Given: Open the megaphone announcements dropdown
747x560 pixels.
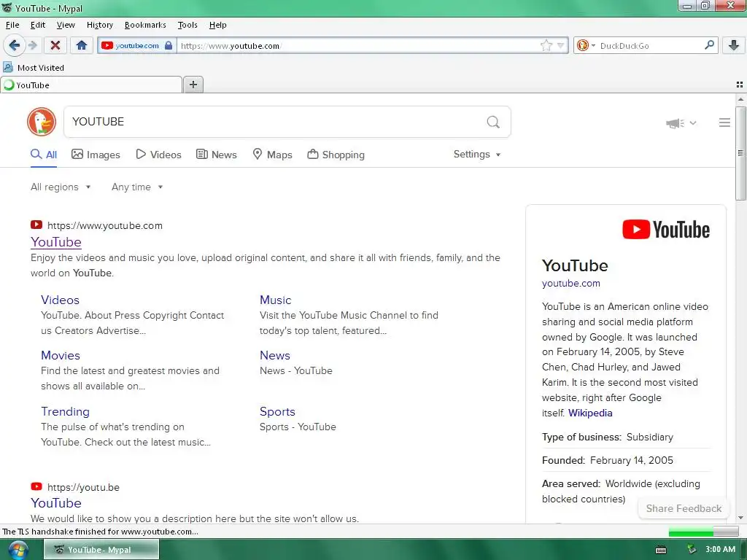Looking at the screenshot, I should [x=681, y=123].
